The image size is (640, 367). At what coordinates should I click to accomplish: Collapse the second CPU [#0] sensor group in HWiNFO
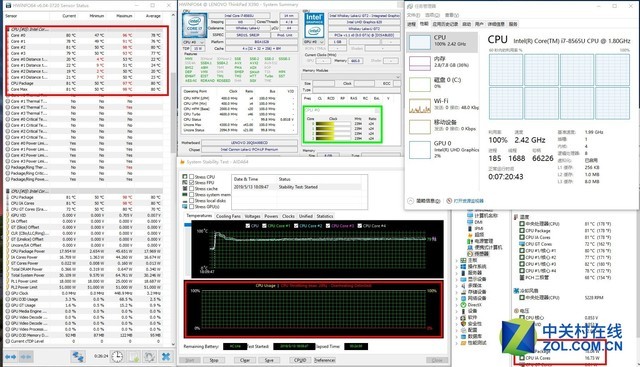(x=8, y=191)
